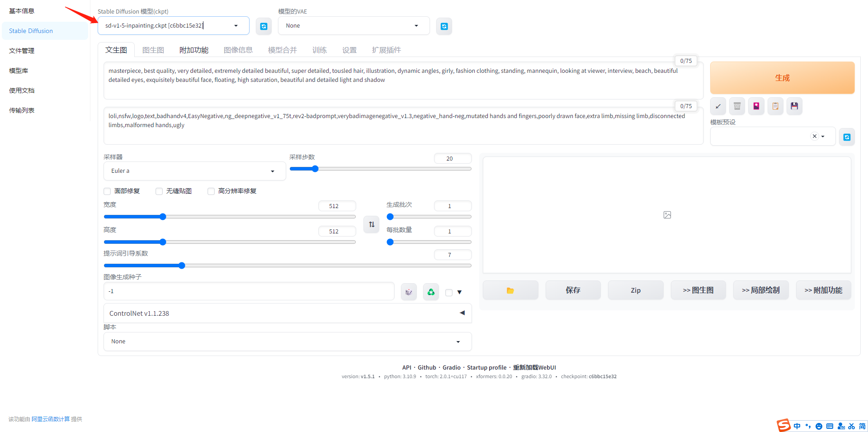868x432 pixels.
Task: Expand the ControlNet v1.1.238 section
Action: click(288, 313)
